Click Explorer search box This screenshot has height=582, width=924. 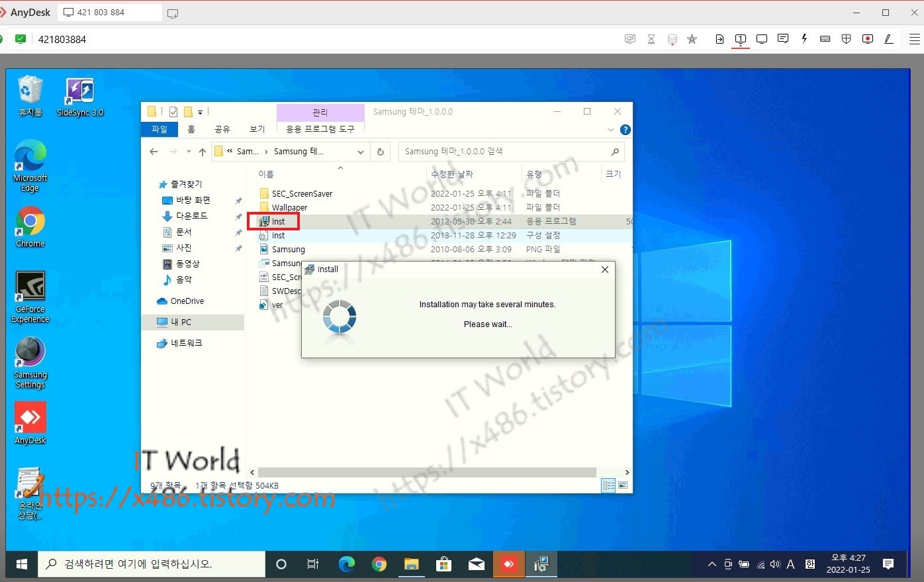click(511, 152)
